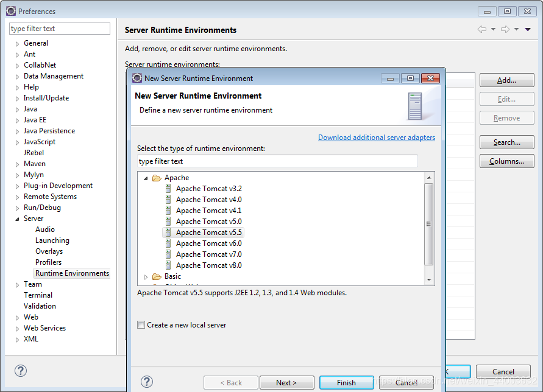Click the Basic folder icon
Image resolution: width=543 pixels, height=392 pixels.
[x=157, y=276]
